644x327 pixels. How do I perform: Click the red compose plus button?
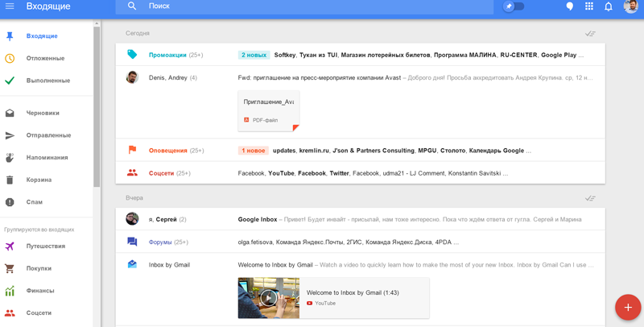coord(627,307)
